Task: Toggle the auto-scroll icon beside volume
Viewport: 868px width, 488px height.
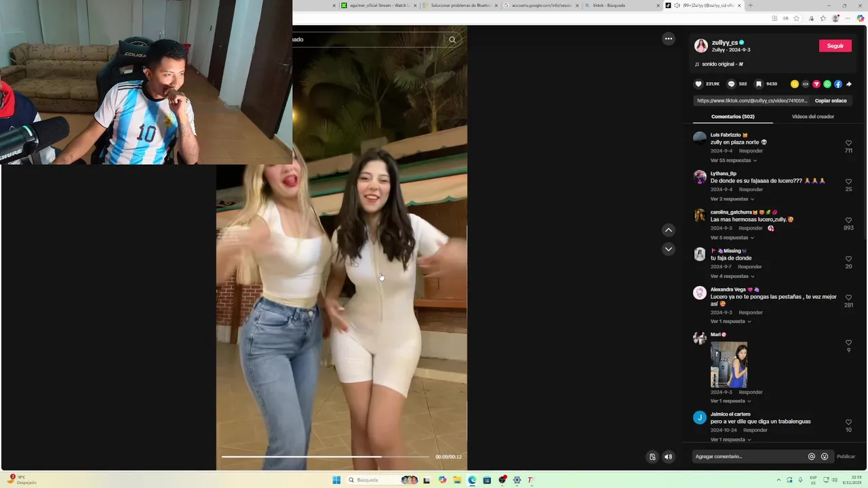Action: (x=652, y=457)
